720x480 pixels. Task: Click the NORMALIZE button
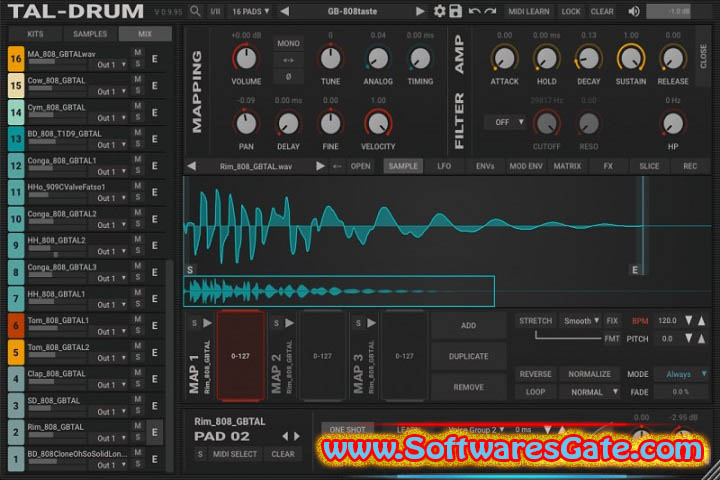pos(590,374)
